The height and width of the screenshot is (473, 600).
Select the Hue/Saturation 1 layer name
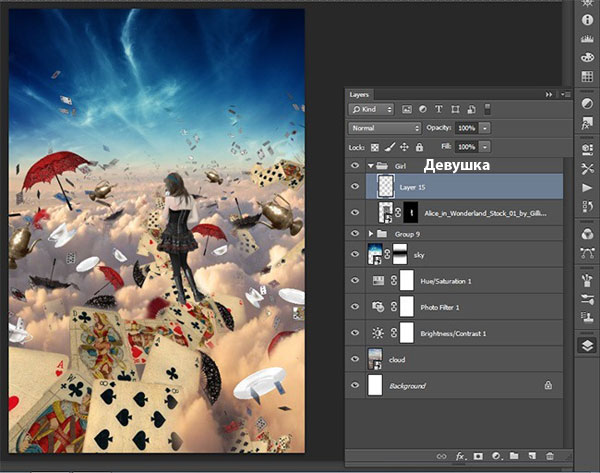[x=446, y=281]
